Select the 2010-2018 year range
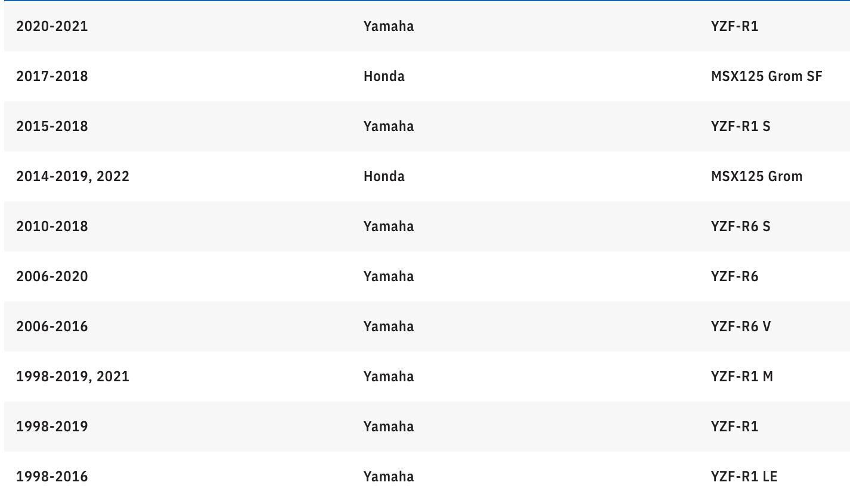 (52, 226)
